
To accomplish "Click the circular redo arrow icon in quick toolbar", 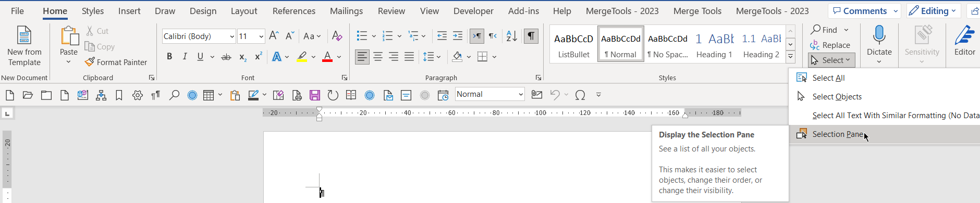I will coord(333,95).
